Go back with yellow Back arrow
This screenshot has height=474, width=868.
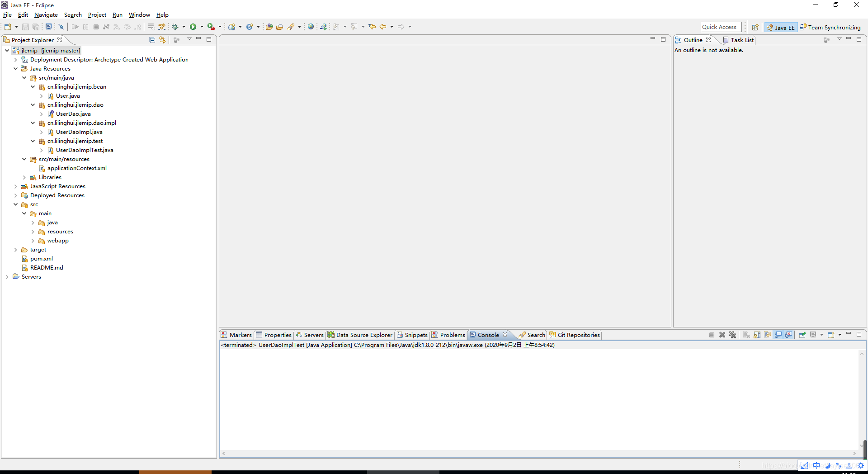[383, 27]
